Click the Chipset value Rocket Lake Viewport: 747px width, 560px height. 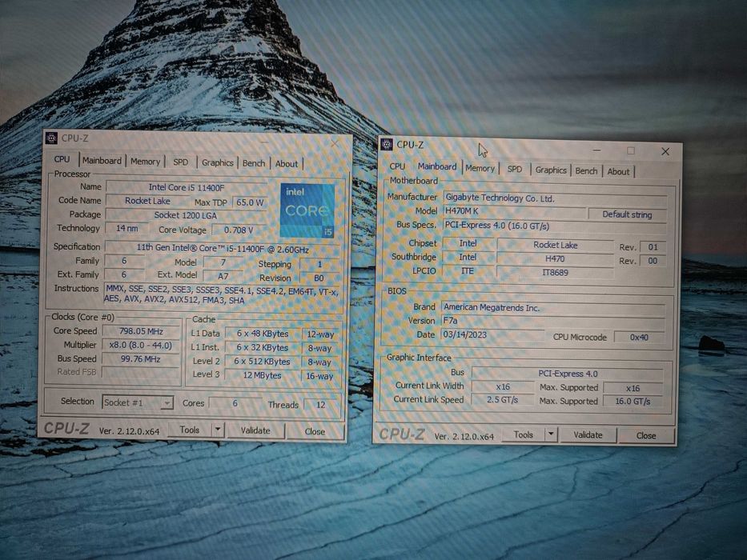[555, 245]
